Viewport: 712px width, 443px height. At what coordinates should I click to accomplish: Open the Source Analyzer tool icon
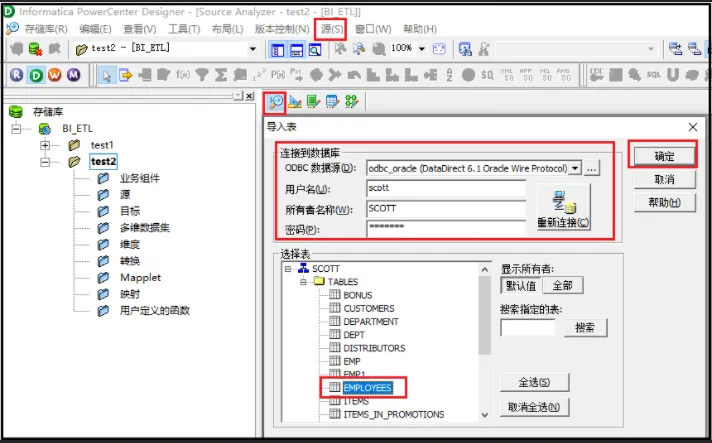click(x=275, y=101)
